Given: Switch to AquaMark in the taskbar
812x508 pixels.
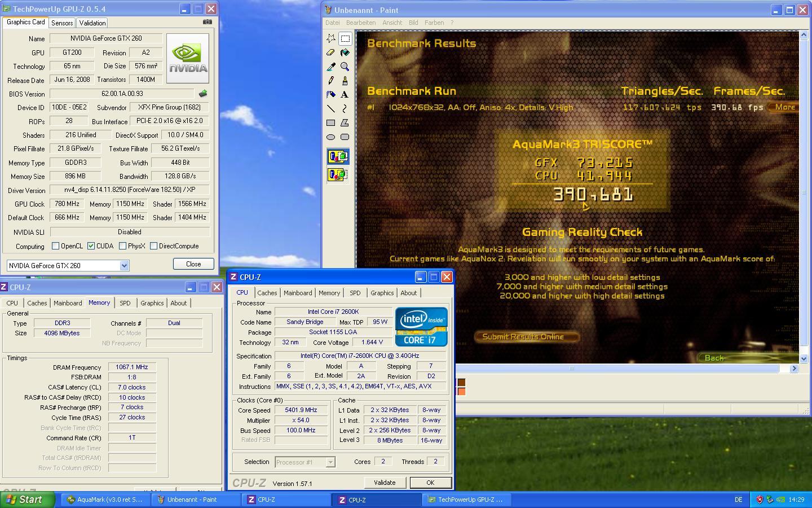Looking at the screenshot, I should pyautogui.click(x=105, y=500).
